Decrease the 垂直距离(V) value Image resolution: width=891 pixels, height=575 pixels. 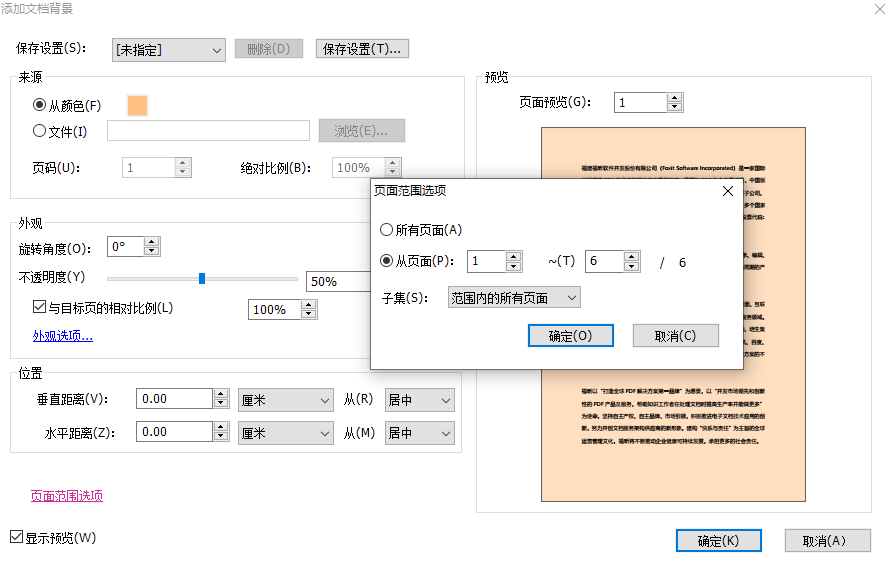click(221, 403)
